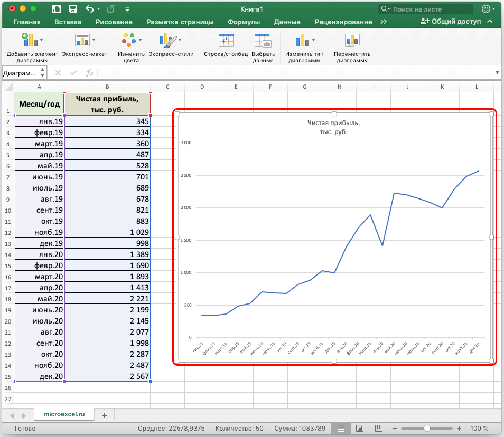Zoom in with plus button

459,429
